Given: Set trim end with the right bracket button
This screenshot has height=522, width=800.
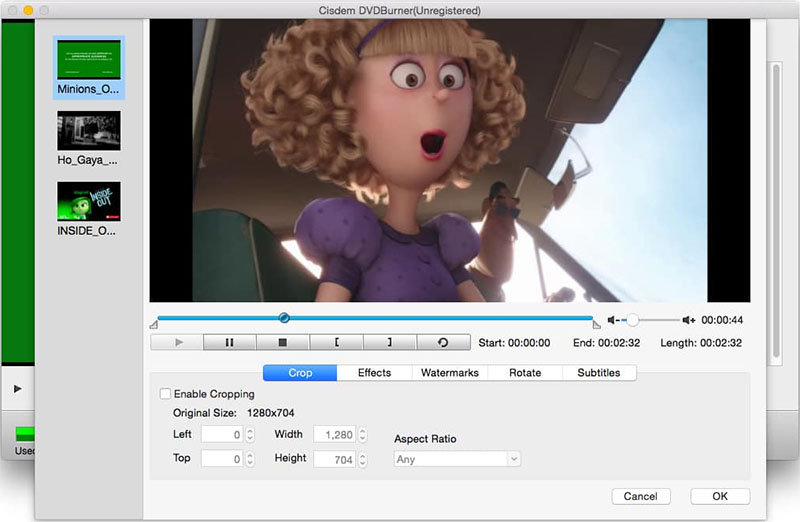Looking at the screenshot, I should pyautogui.click(x=390, y=342).
